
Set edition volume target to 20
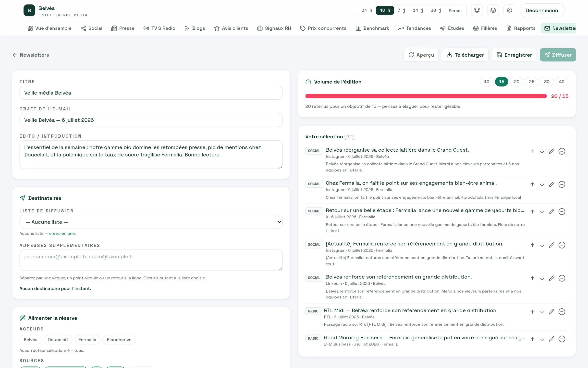[516, 82]
